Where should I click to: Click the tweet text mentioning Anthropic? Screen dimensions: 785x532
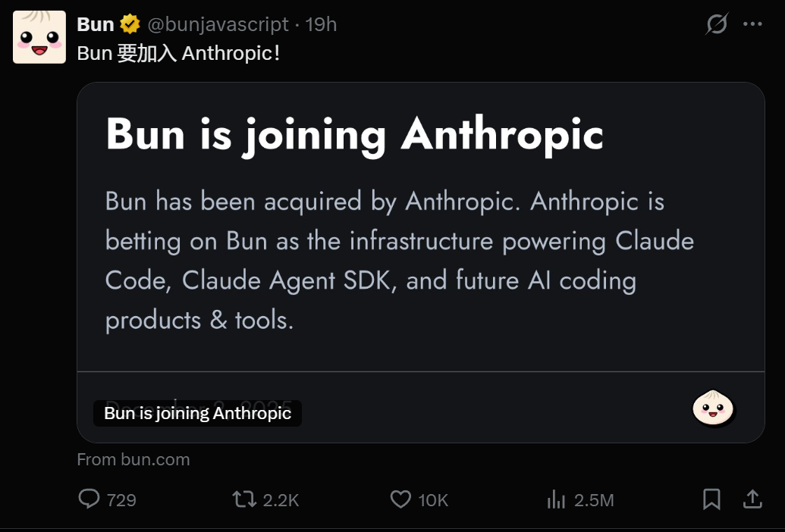[x=179, y=54]
